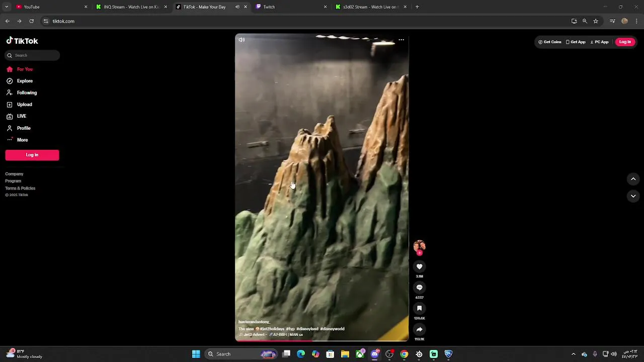Click Get App in the top bar
This screenshot has width=644, height=362.
(x=576, y=42)
